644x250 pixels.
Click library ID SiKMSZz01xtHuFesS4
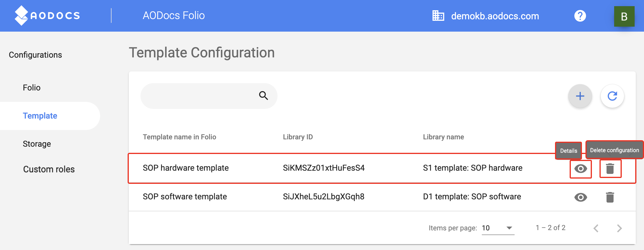324,168
